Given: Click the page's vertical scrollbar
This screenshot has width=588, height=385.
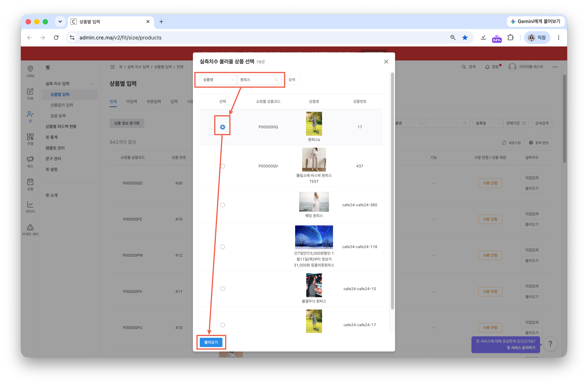Looking at the screenshot, I should click(x=564, y=119).
